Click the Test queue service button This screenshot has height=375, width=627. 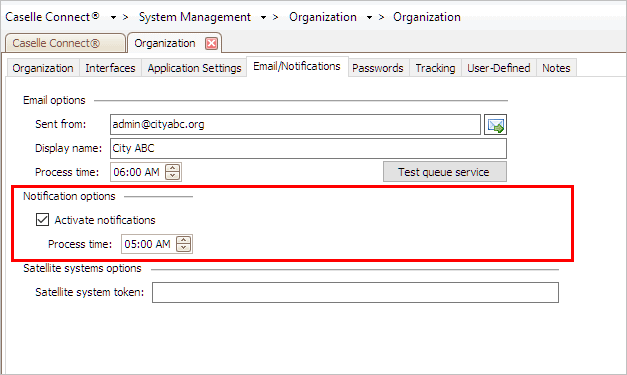[x=445, y=172]
